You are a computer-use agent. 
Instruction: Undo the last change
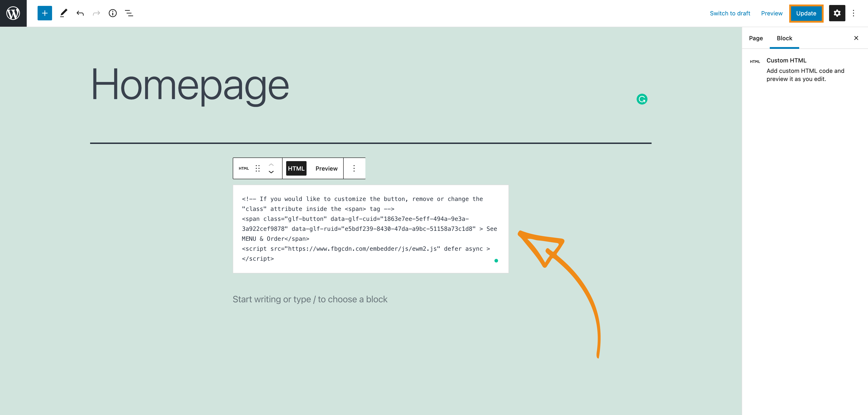(80, 13)
